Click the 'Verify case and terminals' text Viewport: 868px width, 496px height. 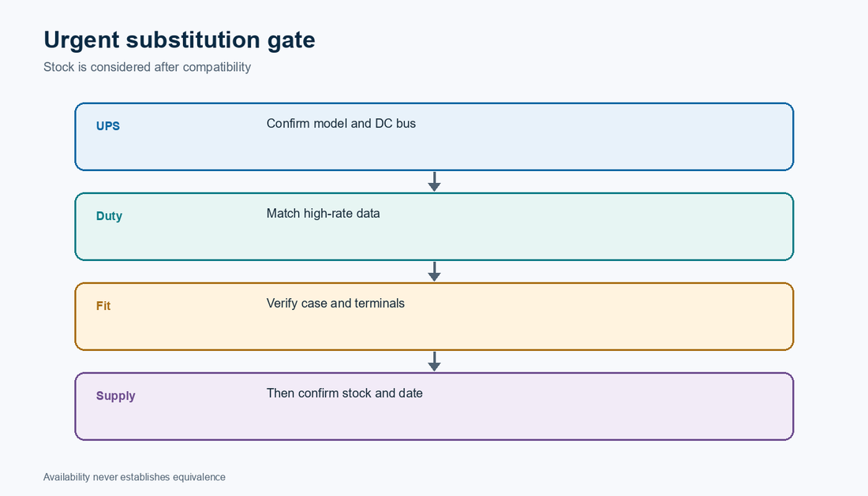[335, 303]
